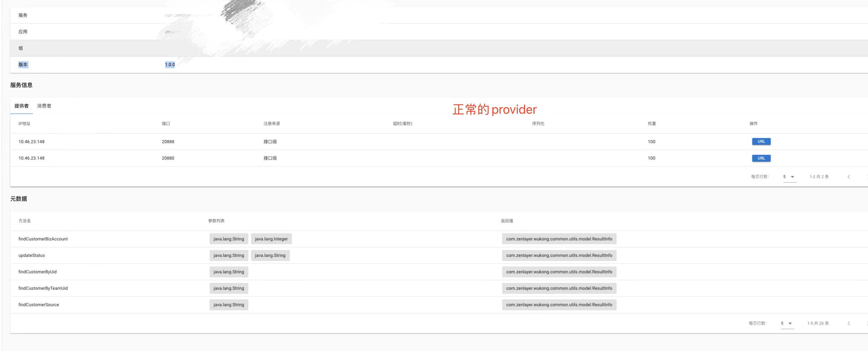
Task: Click version value 1.0.0
Action: pyautogui.click(x=170, y=65)
